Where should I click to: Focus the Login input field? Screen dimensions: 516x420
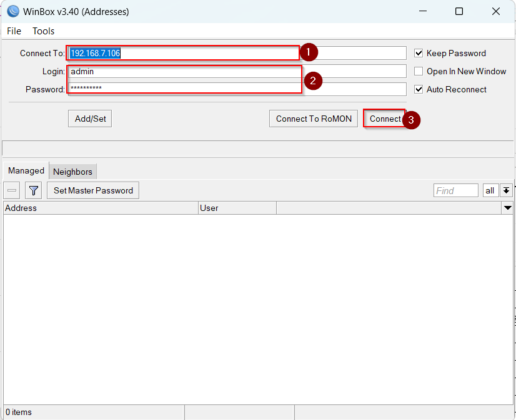point(237,72)
